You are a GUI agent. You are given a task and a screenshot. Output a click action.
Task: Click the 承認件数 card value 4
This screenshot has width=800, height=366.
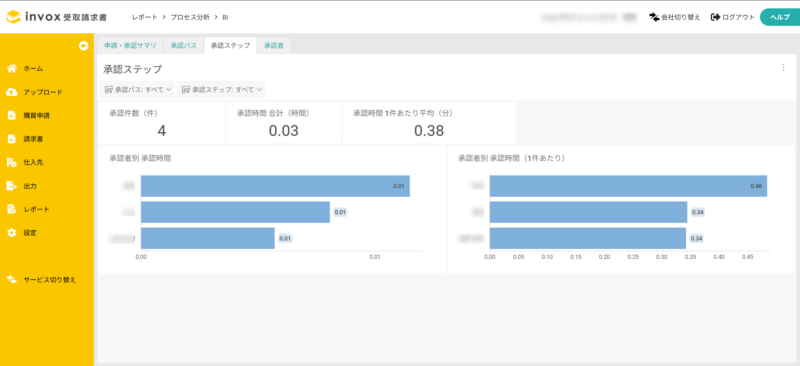click(162, 131)
